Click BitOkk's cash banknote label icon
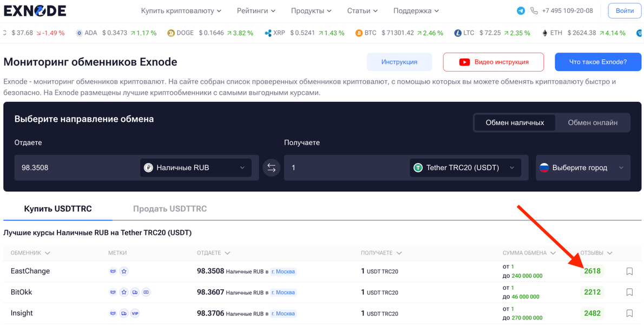The height and width of the screenshot is (325, 644). tap(146, 292)
